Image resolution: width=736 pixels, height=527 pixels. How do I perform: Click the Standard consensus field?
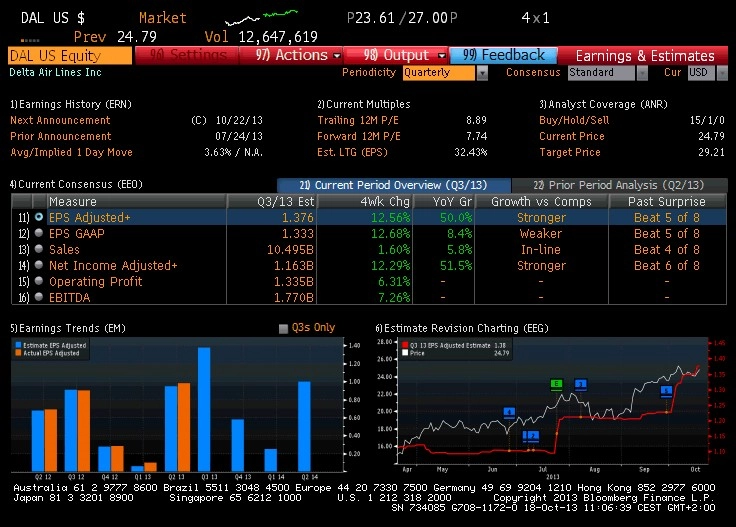click(601, 73)
